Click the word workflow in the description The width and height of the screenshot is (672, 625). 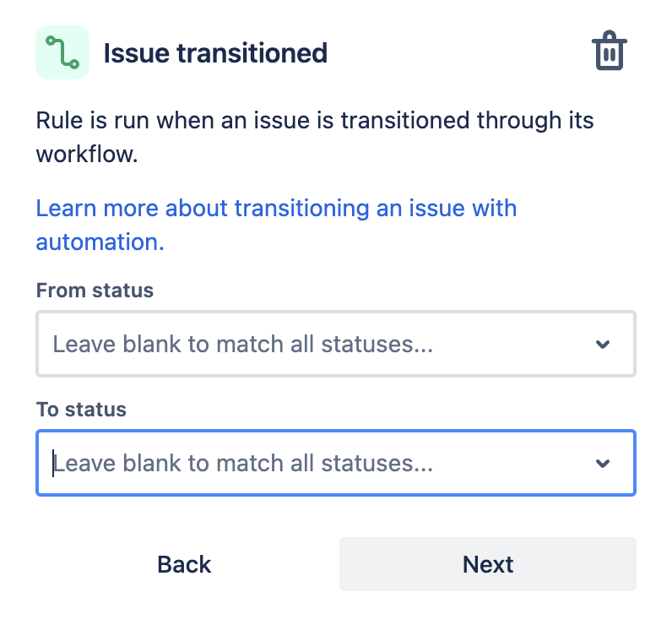click(84, 155)
